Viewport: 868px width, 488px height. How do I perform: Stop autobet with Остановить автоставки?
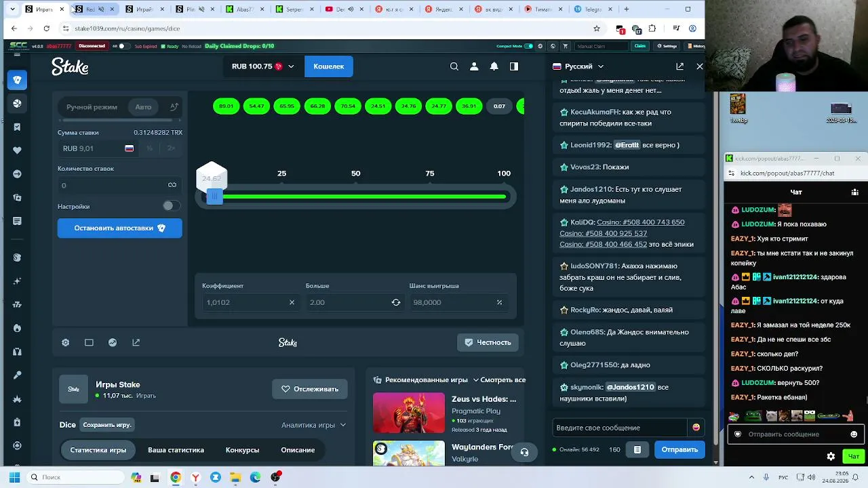point(119,228)
